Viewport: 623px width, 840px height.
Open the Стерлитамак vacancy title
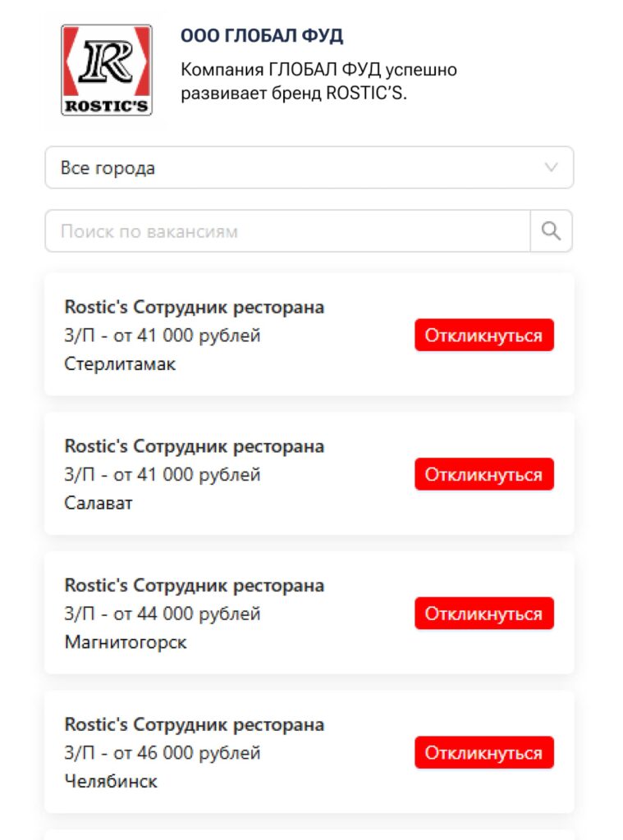195,308
